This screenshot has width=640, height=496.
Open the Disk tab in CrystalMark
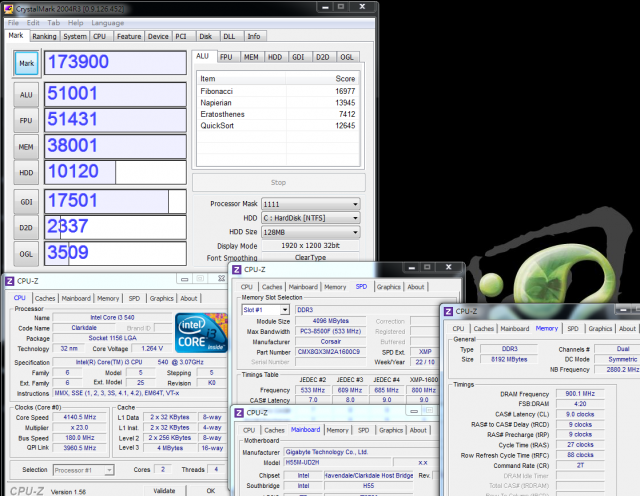tap(206, 36)
